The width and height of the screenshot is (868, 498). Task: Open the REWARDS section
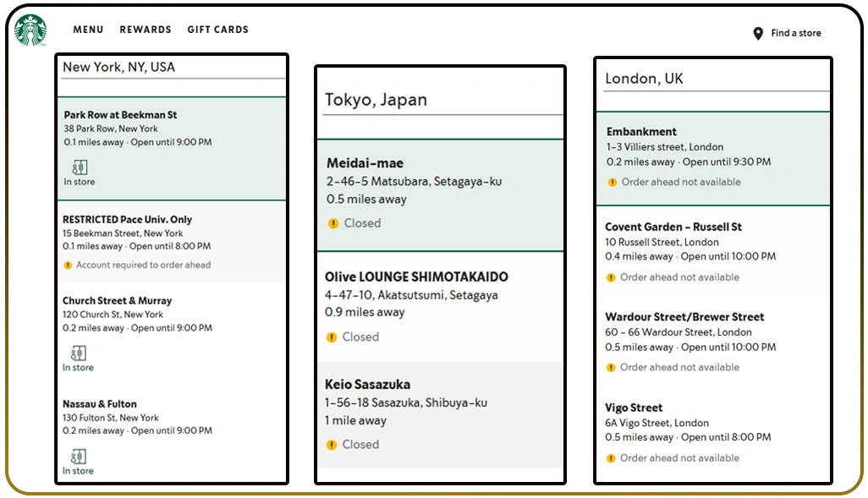(145, 30)
